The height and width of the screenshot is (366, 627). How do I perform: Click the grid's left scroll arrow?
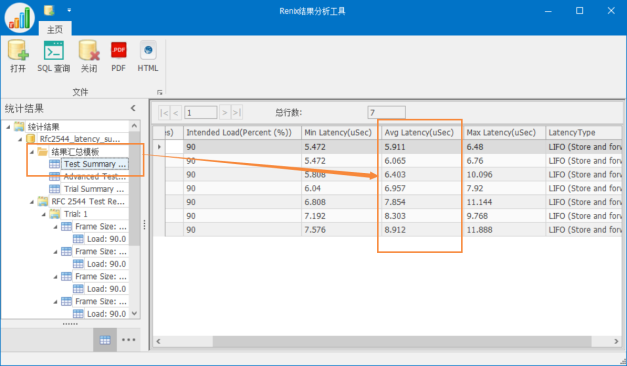coord(158,341)
